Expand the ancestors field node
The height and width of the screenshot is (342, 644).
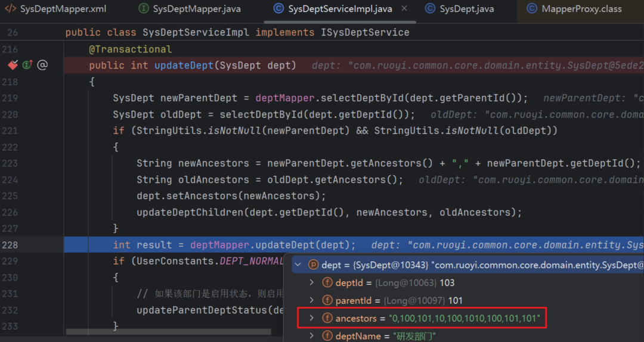coord(312,318)
